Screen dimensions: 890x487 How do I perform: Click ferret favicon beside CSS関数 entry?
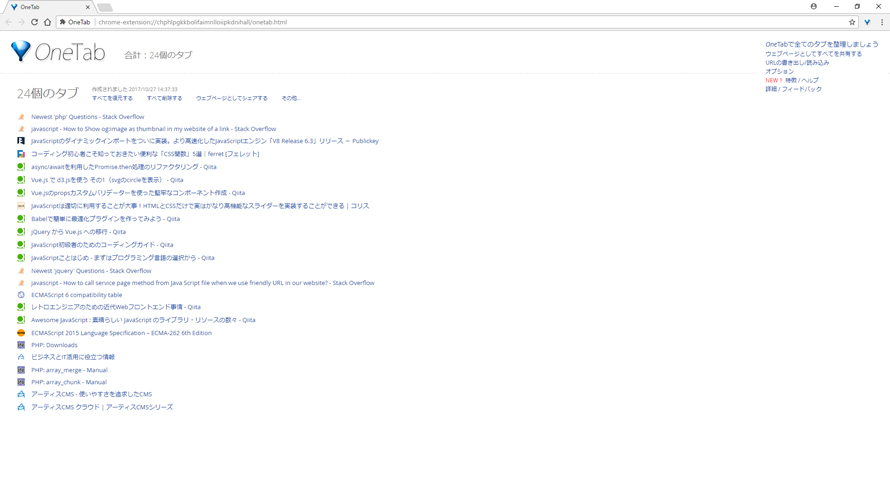click(x=21, y=154)
